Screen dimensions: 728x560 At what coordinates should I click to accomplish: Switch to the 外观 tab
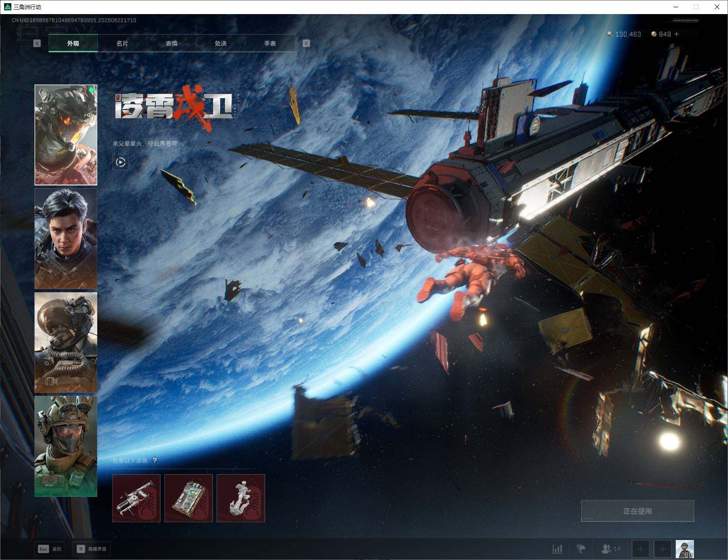(73, 44)
